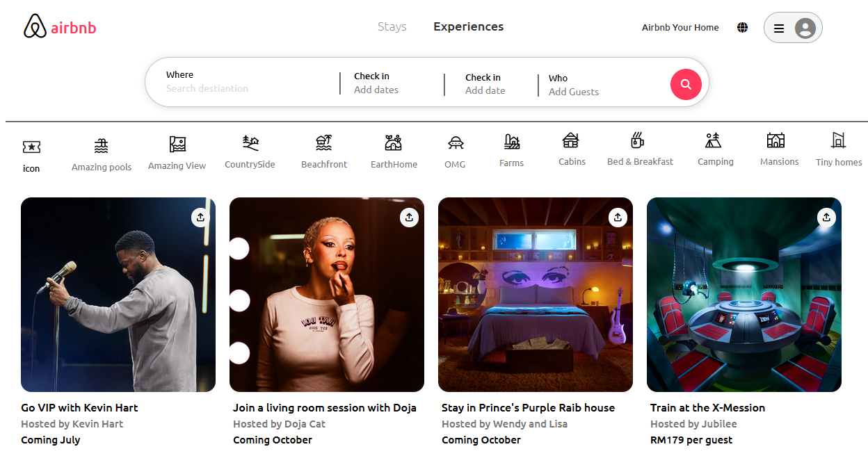This screenshot has width=868, height=465.
Task: Share the Kevin Hart listing
Action: coord(200,218)
